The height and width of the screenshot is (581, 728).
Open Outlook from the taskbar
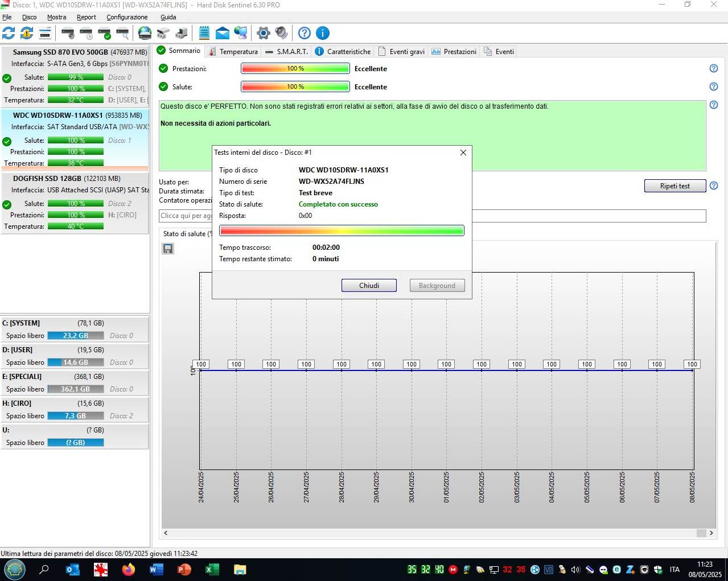[x=73, y=569]
